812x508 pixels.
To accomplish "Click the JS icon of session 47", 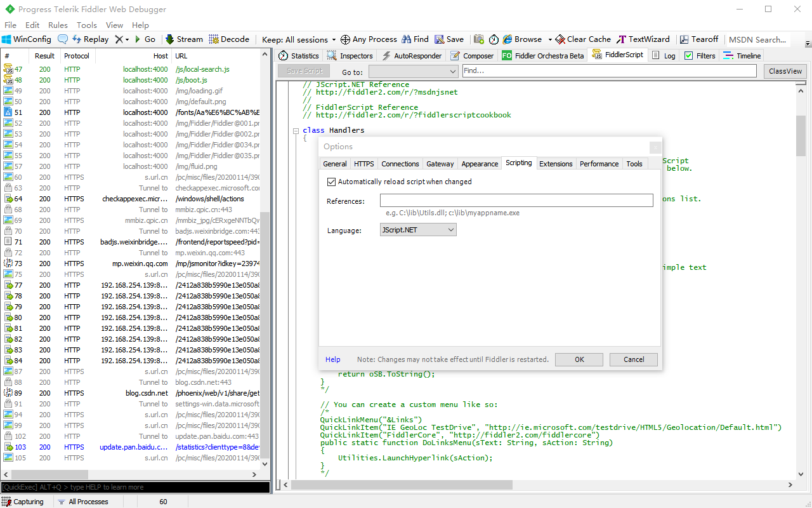I will [8, 69].
